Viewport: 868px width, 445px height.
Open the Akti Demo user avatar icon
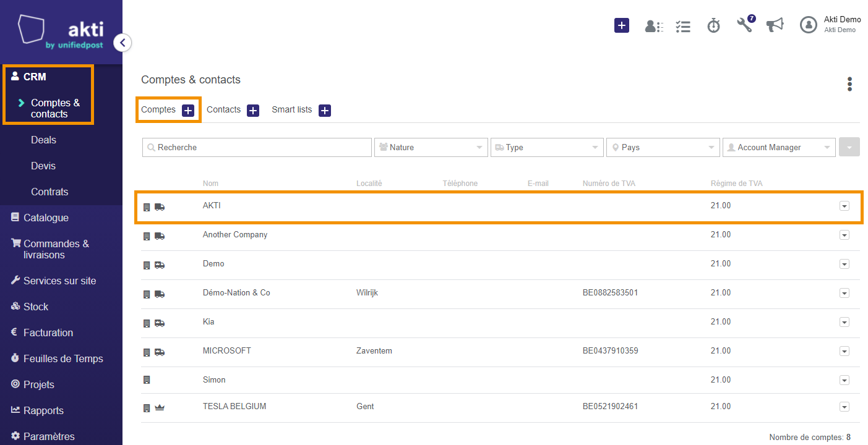(x=809, y=25)
